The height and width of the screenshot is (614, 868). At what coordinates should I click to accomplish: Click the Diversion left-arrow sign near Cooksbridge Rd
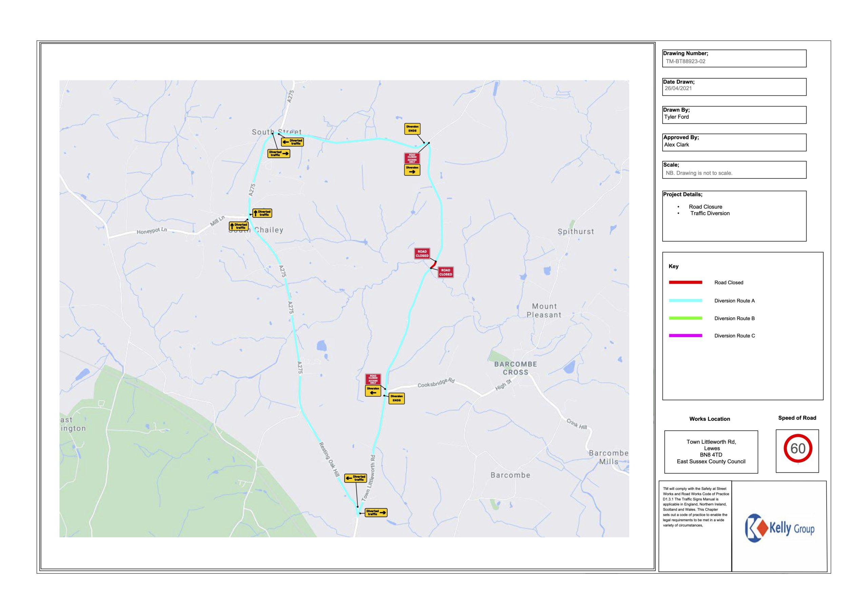(x=373, y=391)
